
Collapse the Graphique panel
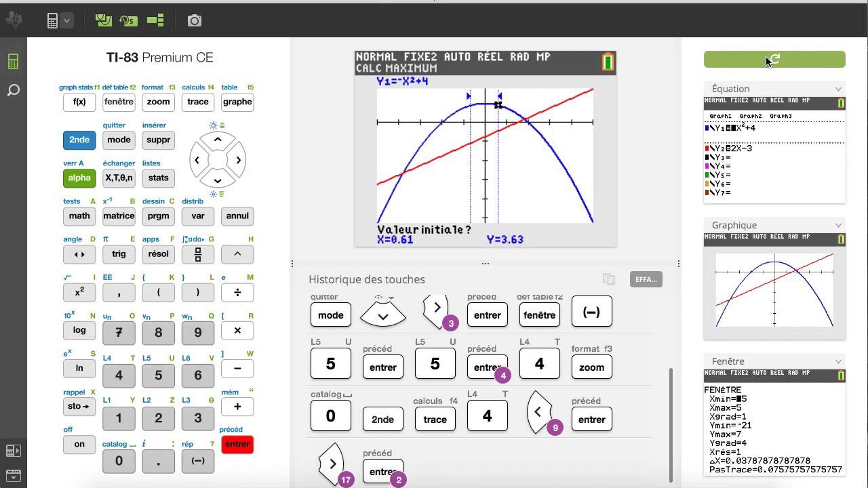(838, 225)
